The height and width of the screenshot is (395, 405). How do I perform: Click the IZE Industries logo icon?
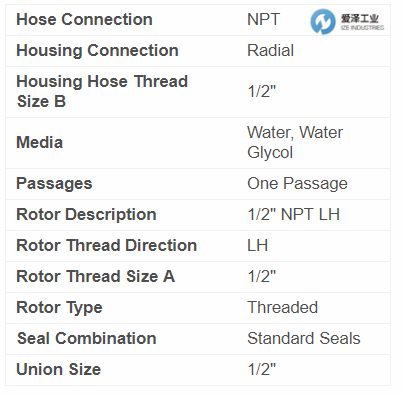point(323,21)
